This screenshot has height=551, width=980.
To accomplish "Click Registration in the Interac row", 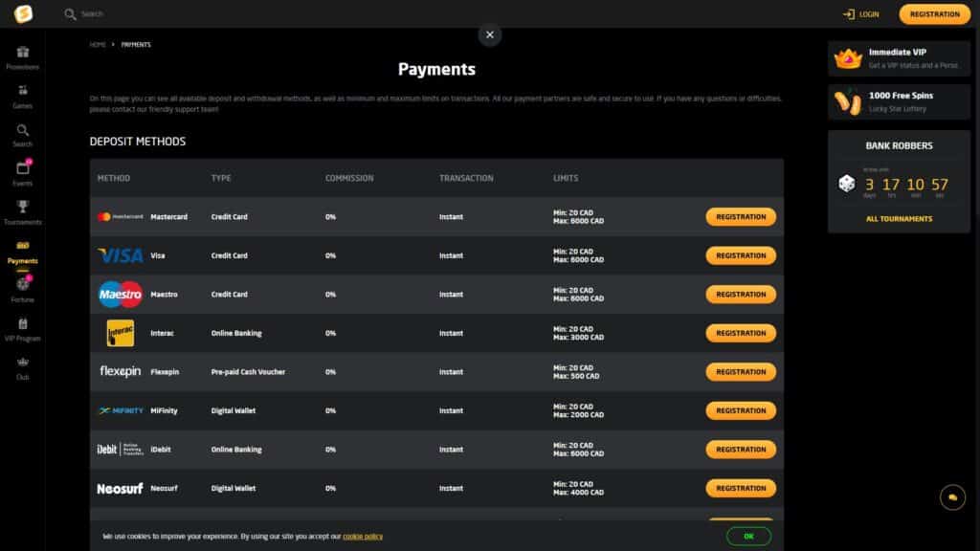I will click(741, 333).
